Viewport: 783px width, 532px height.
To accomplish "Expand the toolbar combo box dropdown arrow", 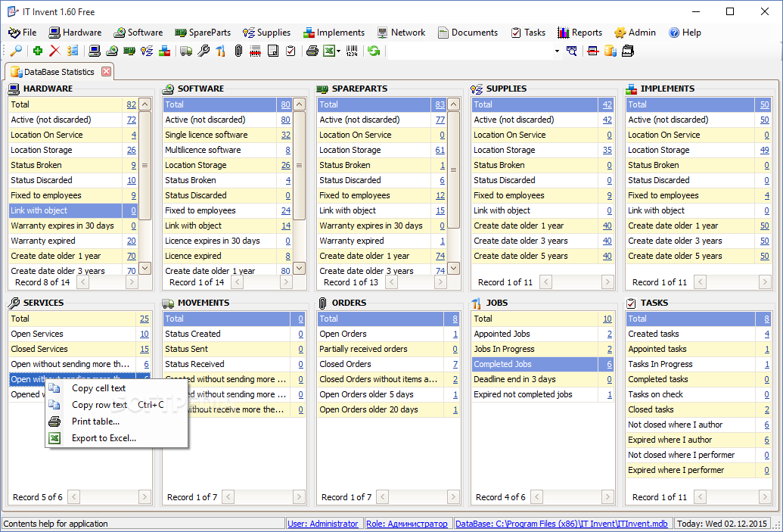I will pyautogui.click(x=557, y=51).
